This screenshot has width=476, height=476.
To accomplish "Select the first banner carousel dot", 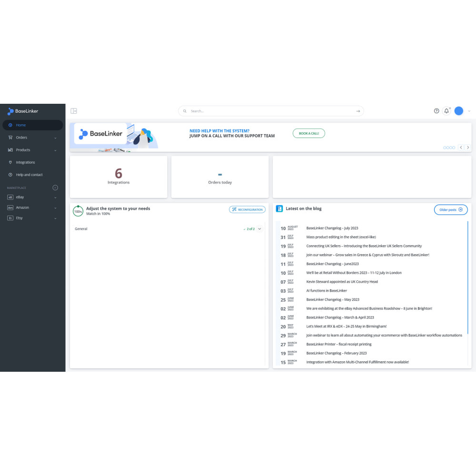I will [445, 148].
